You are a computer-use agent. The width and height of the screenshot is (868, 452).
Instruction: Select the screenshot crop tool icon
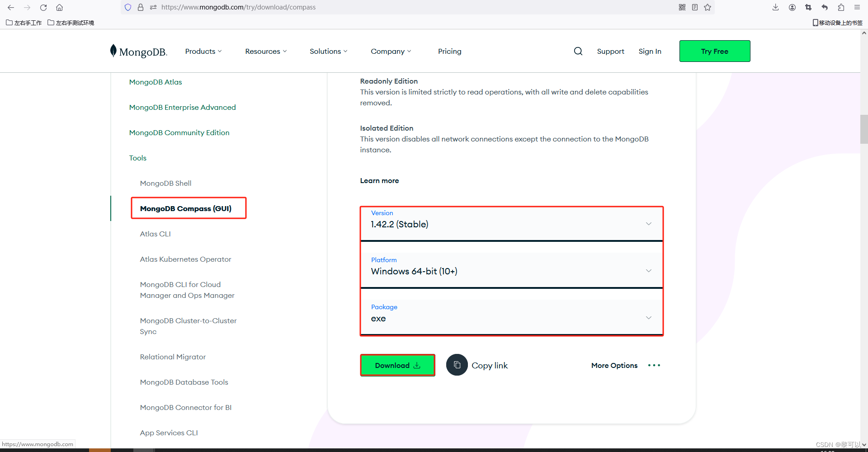point(808,8)
